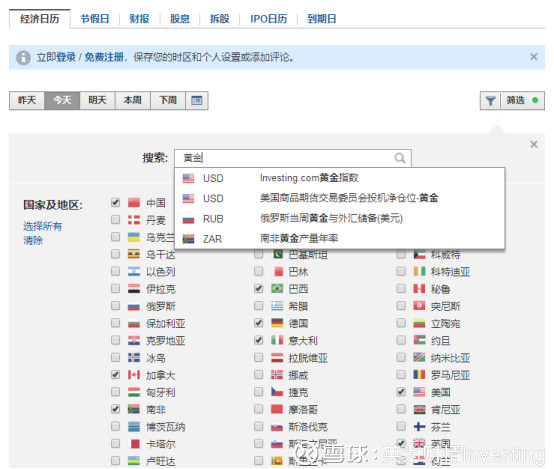Click the info icon in the banner

click(x=23, y=57)
